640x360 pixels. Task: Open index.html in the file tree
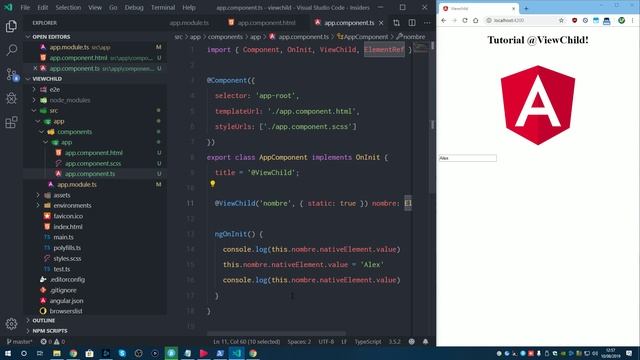click(68, 227)
